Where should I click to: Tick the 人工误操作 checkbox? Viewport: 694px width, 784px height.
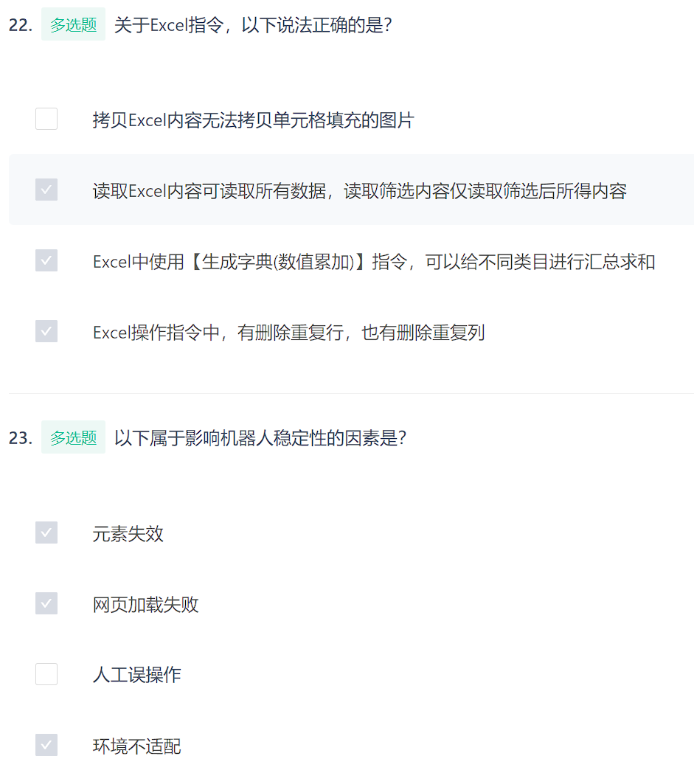46,675
